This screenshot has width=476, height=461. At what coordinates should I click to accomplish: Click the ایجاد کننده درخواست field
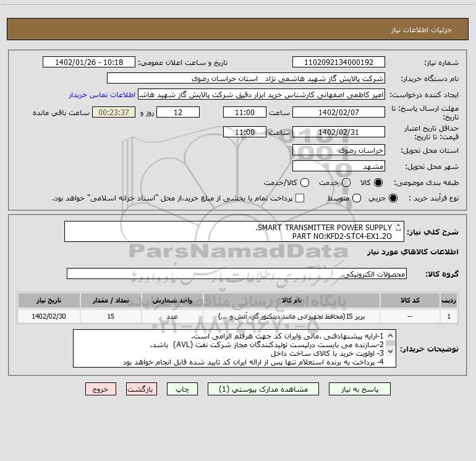pos(261,95)
